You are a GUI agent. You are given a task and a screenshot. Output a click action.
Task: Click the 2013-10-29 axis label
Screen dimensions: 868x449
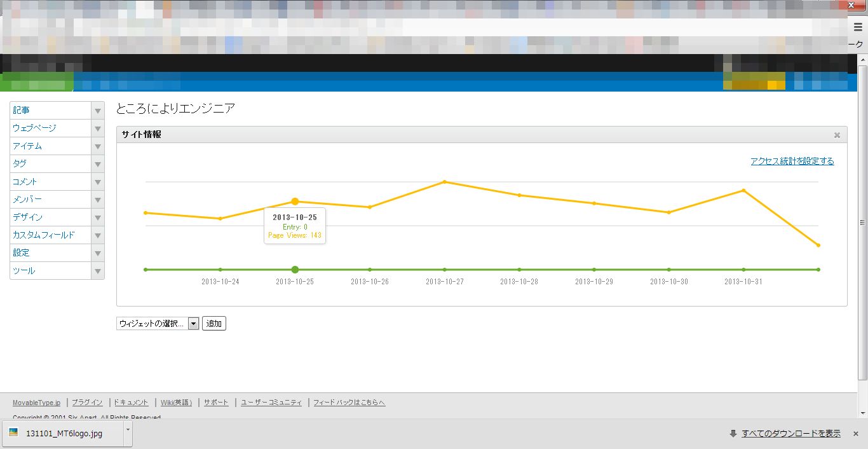594,282
